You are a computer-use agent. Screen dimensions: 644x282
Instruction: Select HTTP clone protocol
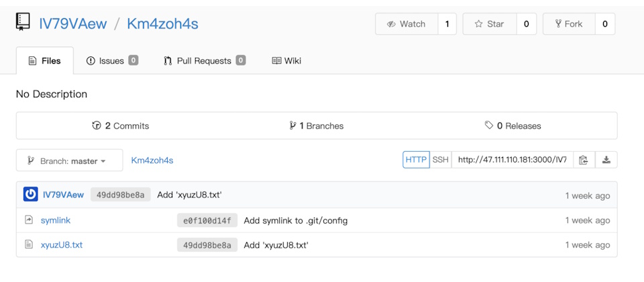point(416,160)
